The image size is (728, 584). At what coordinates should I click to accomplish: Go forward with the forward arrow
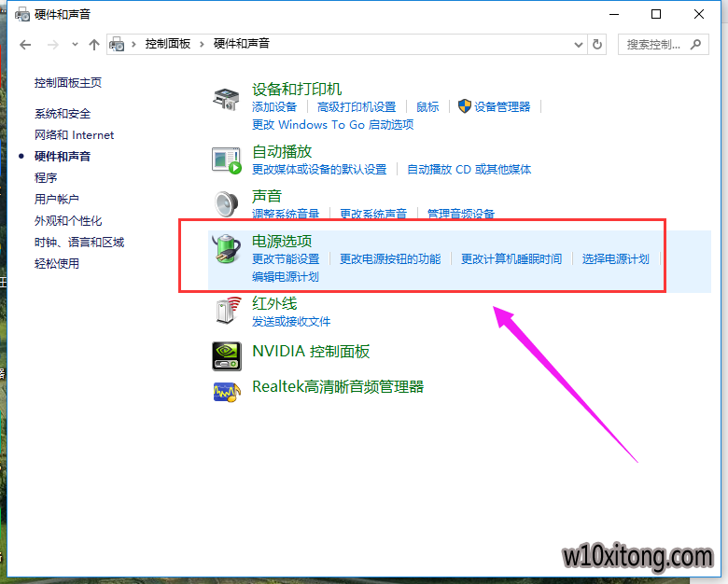[53, 45]
